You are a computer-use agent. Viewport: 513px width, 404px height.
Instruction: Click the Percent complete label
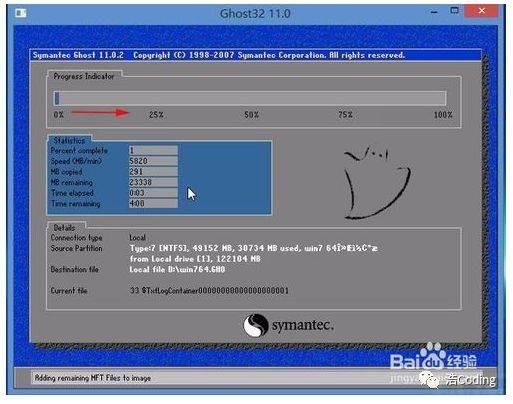point(79,151)
